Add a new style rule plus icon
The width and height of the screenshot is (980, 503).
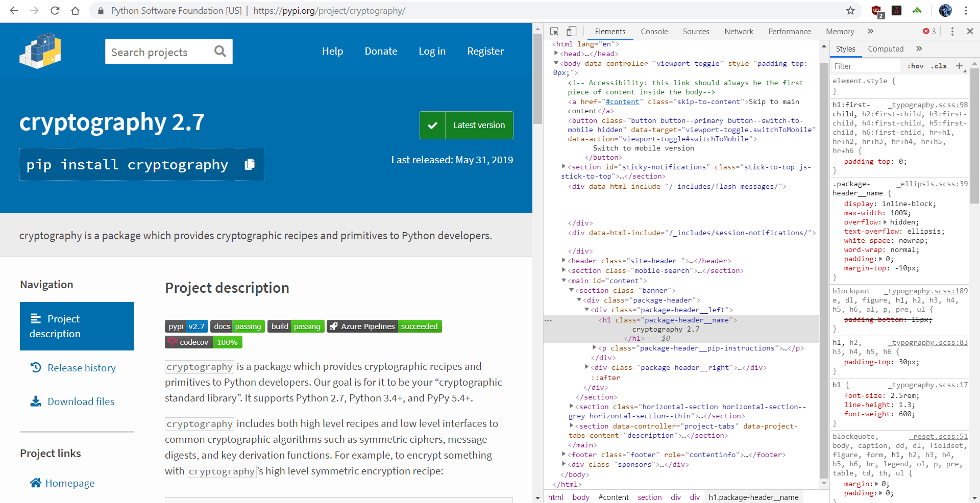959,66
